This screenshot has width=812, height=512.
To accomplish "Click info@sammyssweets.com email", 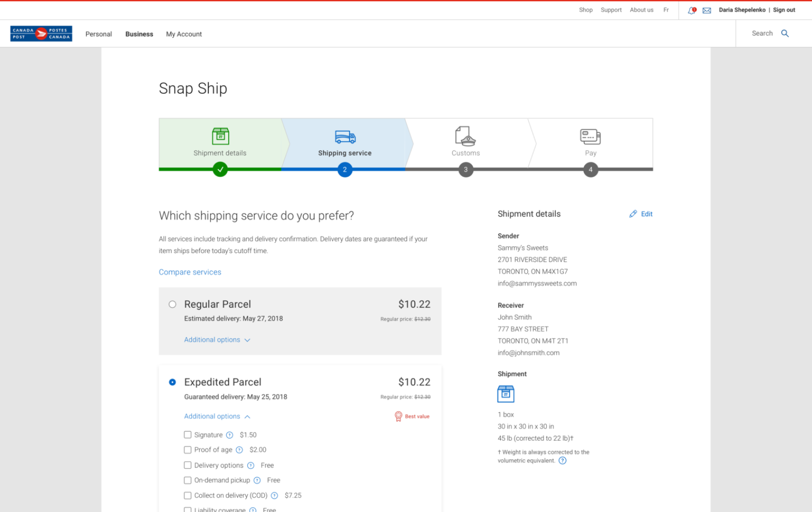I will pos(537,283).
